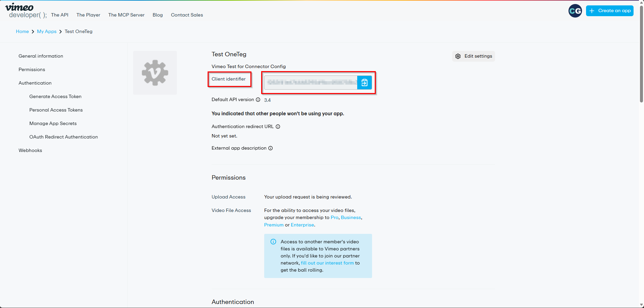Click 'Vimeo Test for Connector Config' description
This screenshot has width=644, height=308.
click(x=249, y=66)
